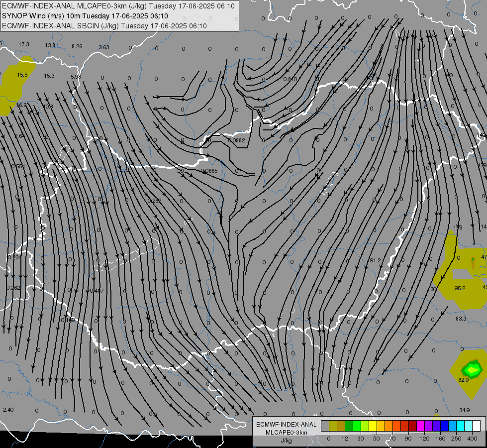Select the magenta legend color box
Viewport: 487px width, 448px height.
pos(420,426)
